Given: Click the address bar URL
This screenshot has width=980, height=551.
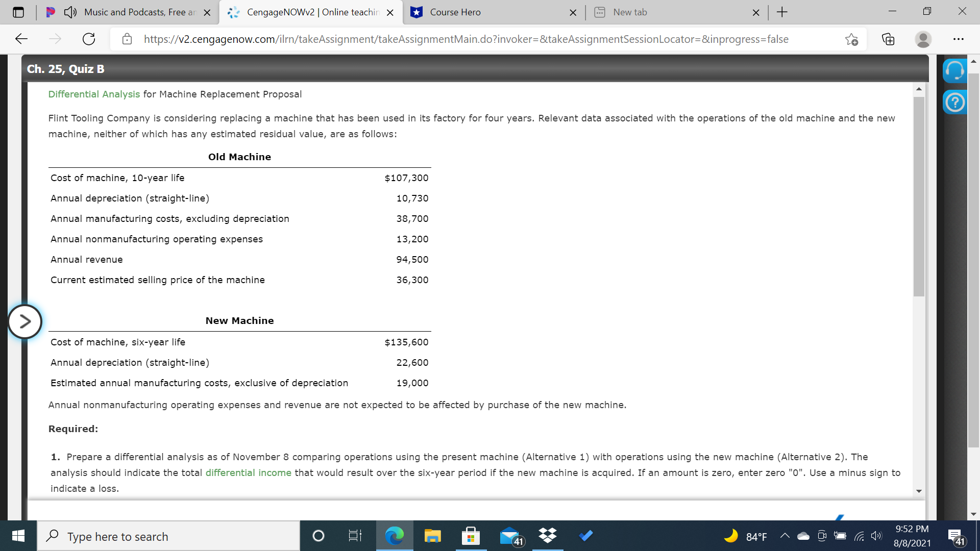Looking at the screenshot, I should (x=465, y=39).
